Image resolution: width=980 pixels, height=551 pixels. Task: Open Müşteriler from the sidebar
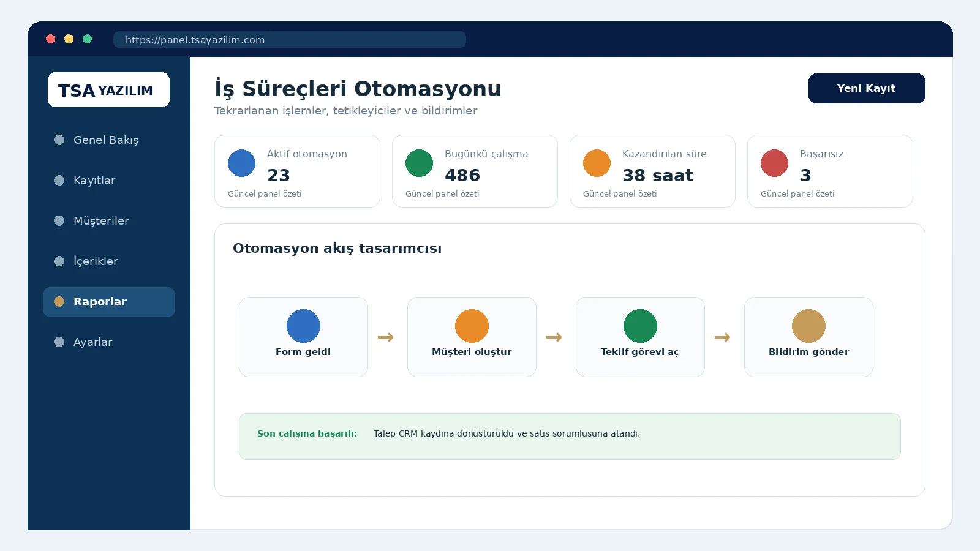pos(109,220)
